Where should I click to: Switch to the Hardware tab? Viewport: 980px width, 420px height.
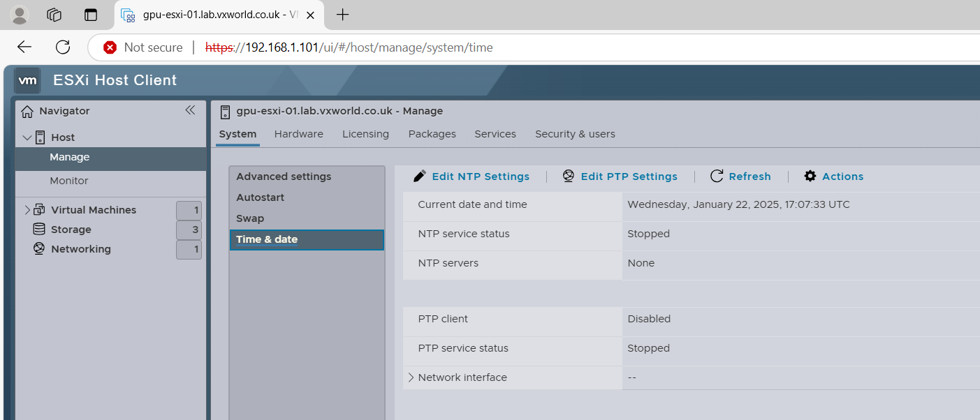298,134
